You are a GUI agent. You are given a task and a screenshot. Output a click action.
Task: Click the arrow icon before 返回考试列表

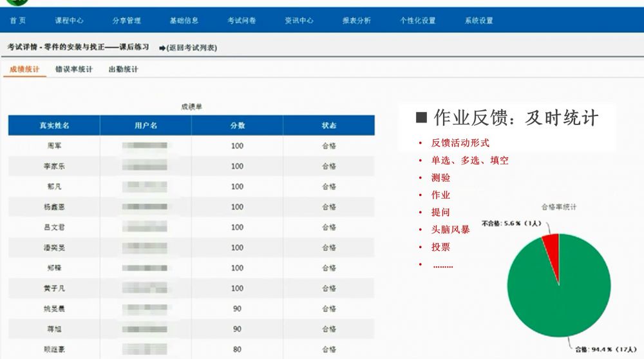(162, 48)
